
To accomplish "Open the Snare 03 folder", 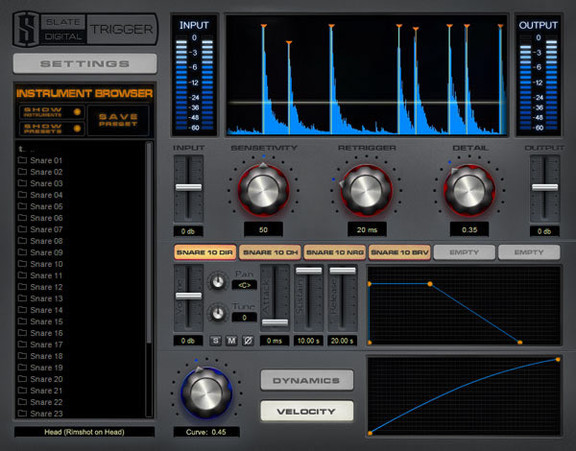I will point(40,183).
